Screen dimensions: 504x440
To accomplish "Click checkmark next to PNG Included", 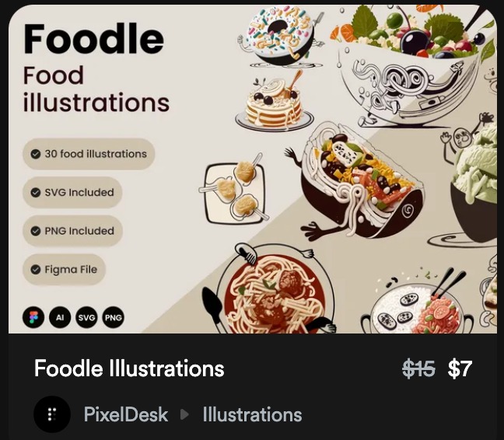I will pyautogui.click(x=35, y=231).
